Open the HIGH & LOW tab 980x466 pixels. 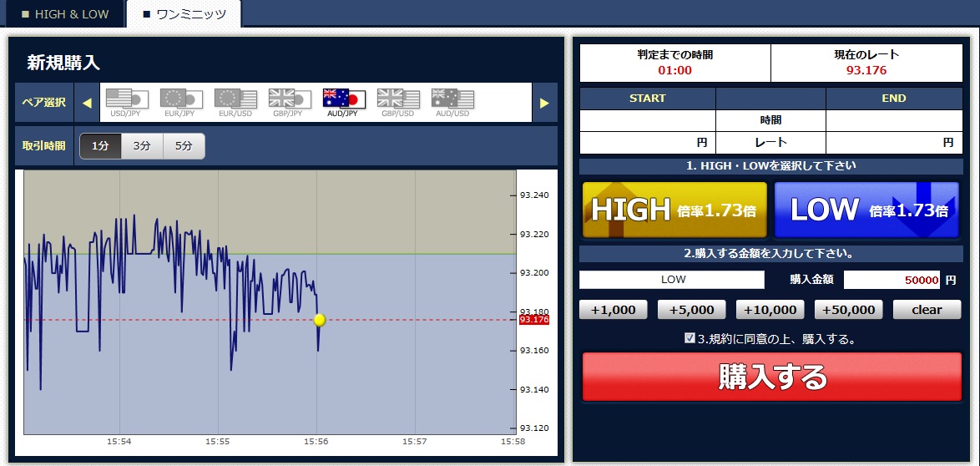click(64, 13)
